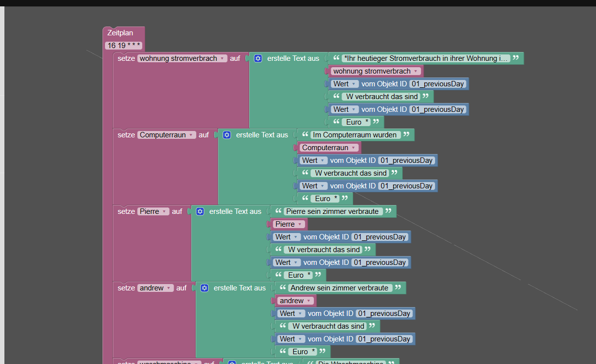Select first 01_previousDay object ID in Computerraum block
Image resolution: width=596 pixels, height=364 pixels.
[407, 160]
